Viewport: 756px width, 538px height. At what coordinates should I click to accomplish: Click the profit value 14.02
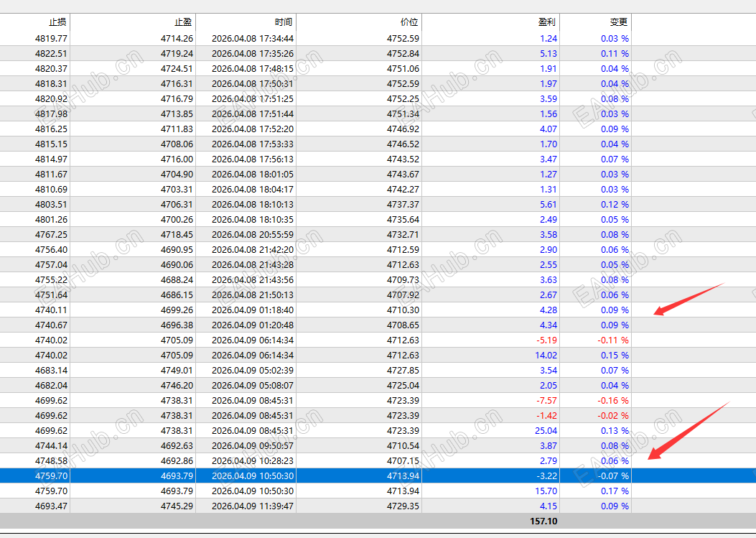coord(546,355)
